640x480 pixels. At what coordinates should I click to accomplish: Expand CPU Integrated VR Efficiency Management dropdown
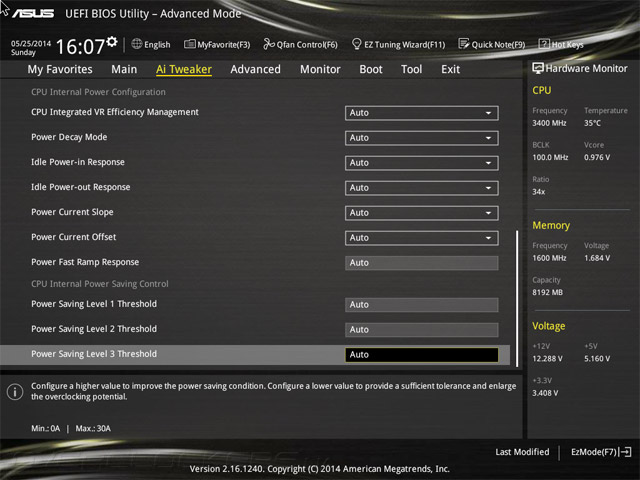(422, 113)
